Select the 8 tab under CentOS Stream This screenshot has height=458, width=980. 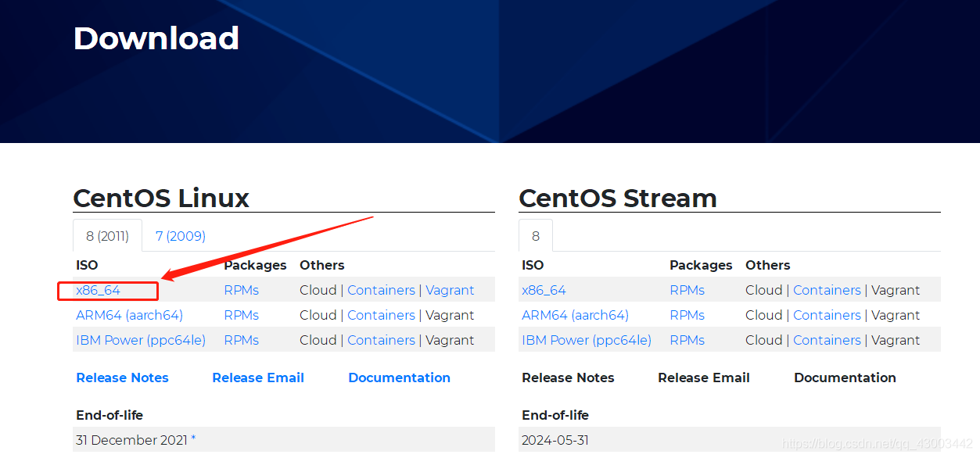(x=536, y=235)
